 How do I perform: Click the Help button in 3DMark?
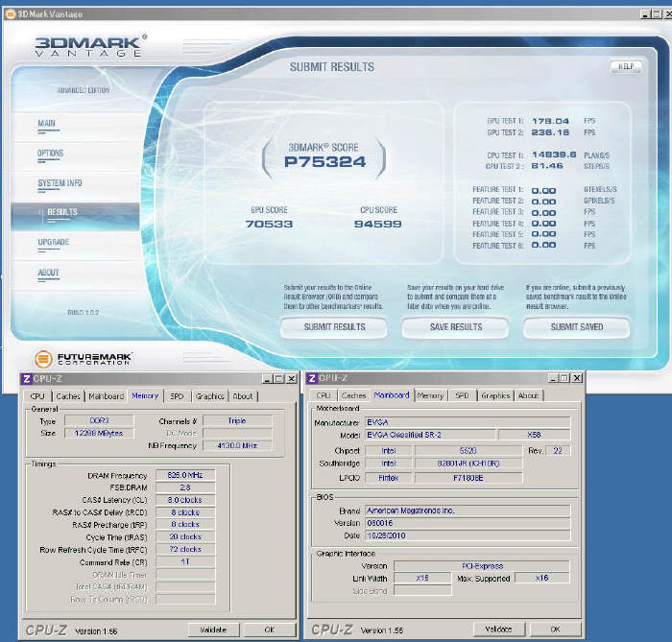pos(626,66)
